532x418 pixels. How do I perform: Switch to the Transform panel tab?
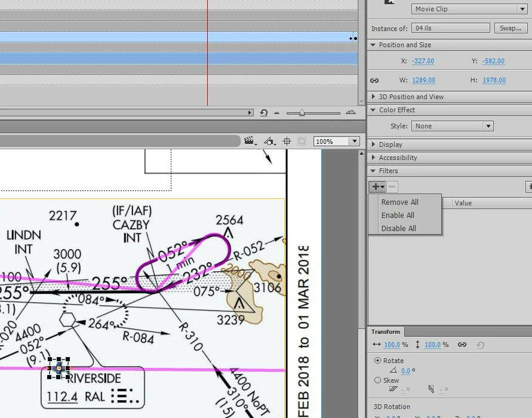tap(386, 331)
